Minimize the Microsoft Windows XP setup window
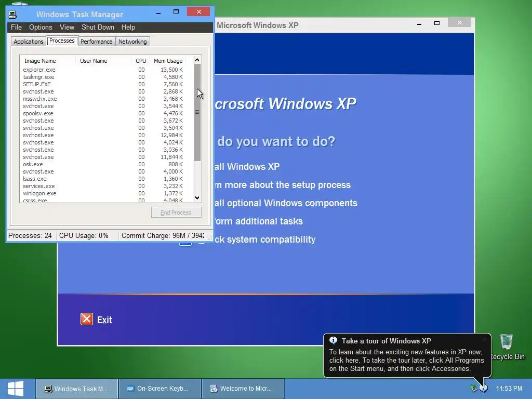Screen dimensions: 532x399 pyautogui.click(x=419, y=23)
